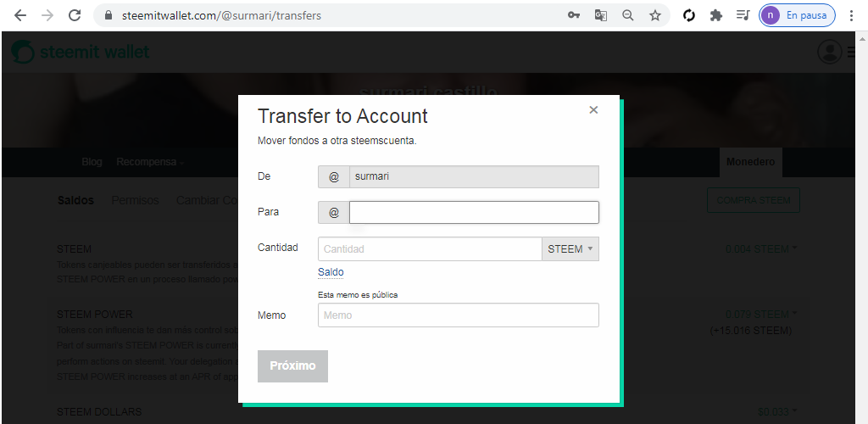
Task: Click the Próximo button
Action: point(292,365)
